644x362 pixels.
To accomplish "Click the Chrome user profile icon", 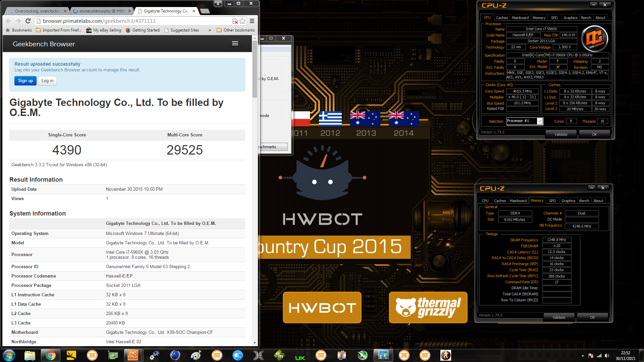I will pyautogui.click(x=218, y=3).
